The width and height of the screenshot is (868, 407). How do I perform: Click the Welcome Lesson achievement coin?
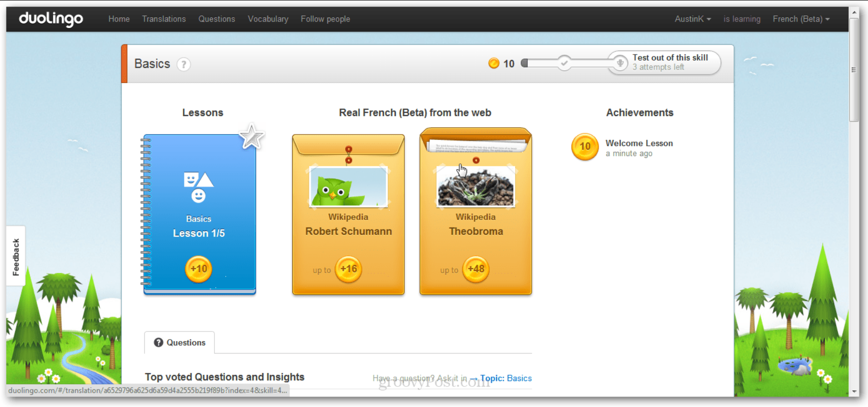point(585,147)
